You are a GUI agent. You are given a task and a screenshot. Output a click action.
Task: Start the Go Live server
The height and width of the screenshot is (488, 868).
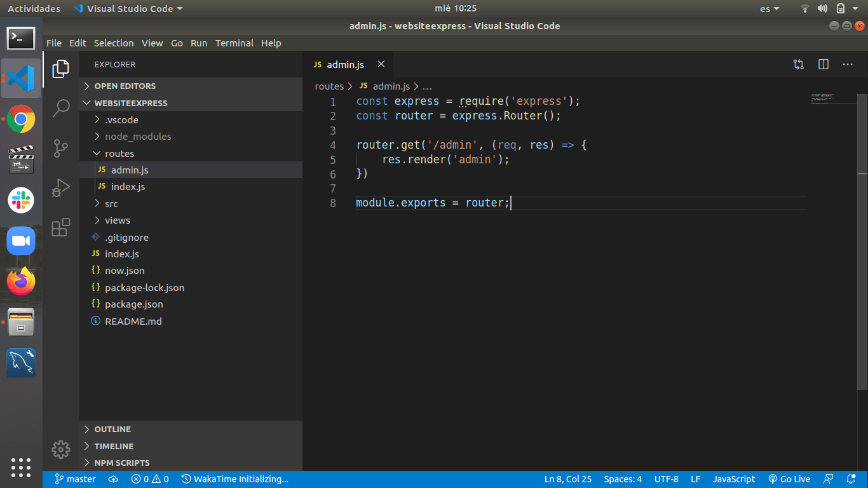[x=789, y=479]
